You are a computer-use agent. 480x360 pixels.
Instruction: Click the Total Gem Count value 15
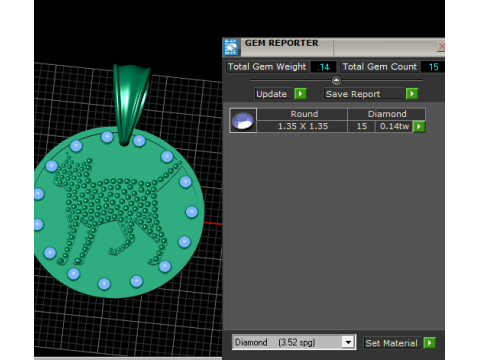point(433,67)
